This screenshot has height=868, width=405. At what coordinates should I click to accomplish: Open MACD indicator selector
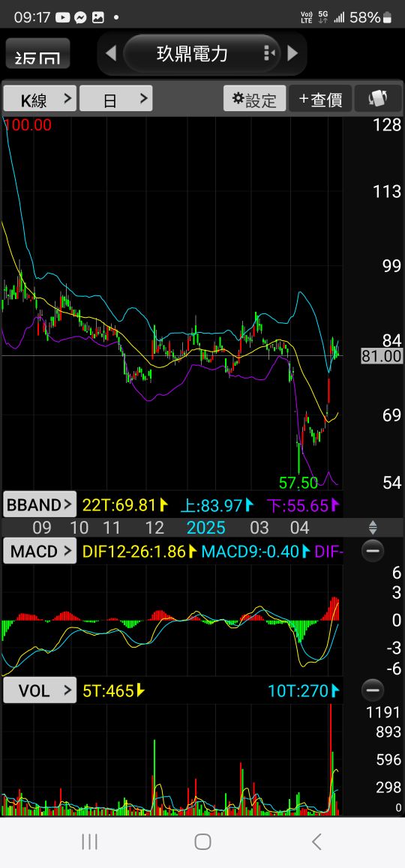(x=40, y=551)
